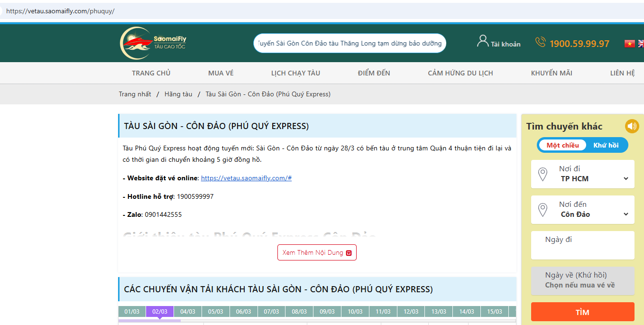Image resolution: width=644 pixels, height=325 pixels.
Task: Select the Một chiều trip option
Action: coord(562,145)
